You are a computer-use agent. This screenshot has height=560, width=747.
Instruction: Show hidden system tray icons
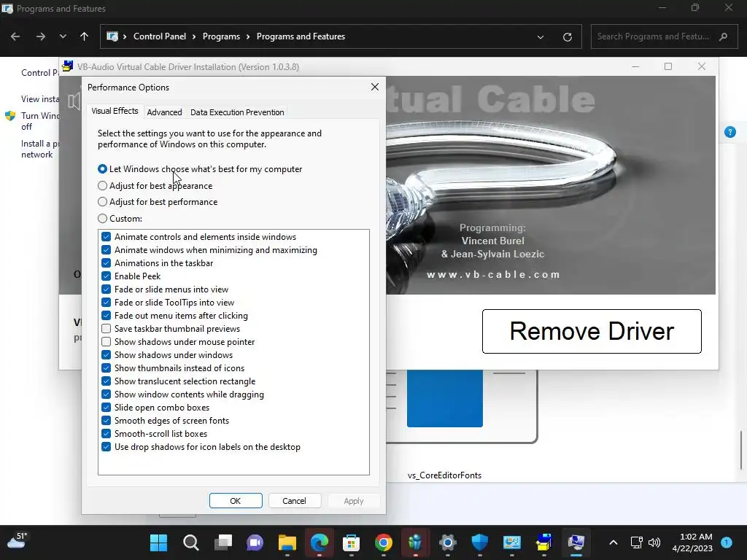pos(614,542)
